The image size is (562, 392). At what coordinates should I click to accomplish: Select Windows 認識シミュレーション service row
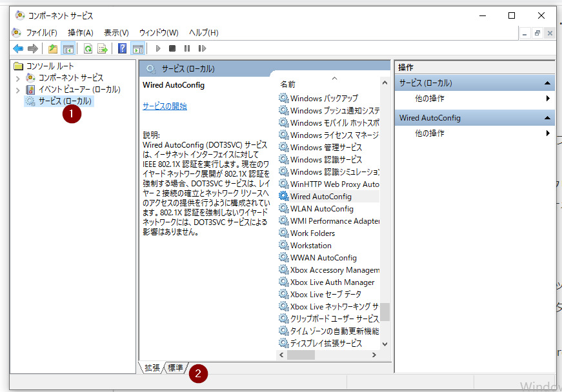[x=328, y=172]
